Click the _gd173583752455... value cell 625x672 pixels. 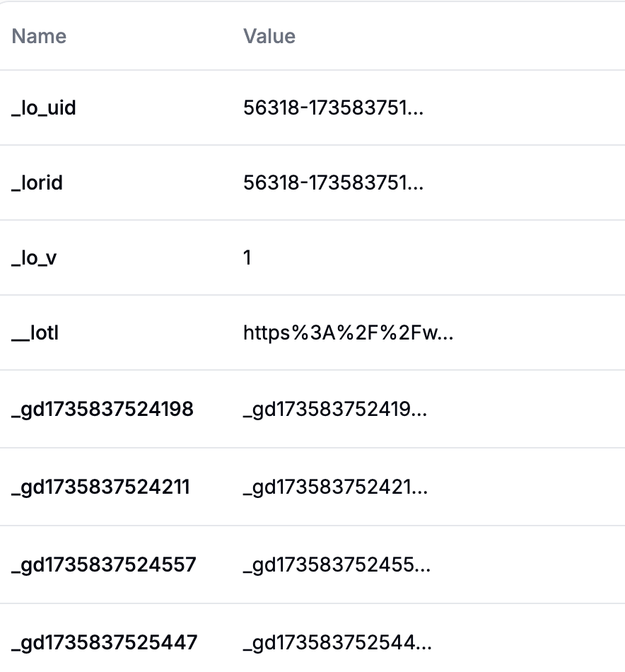click(336, 564)
